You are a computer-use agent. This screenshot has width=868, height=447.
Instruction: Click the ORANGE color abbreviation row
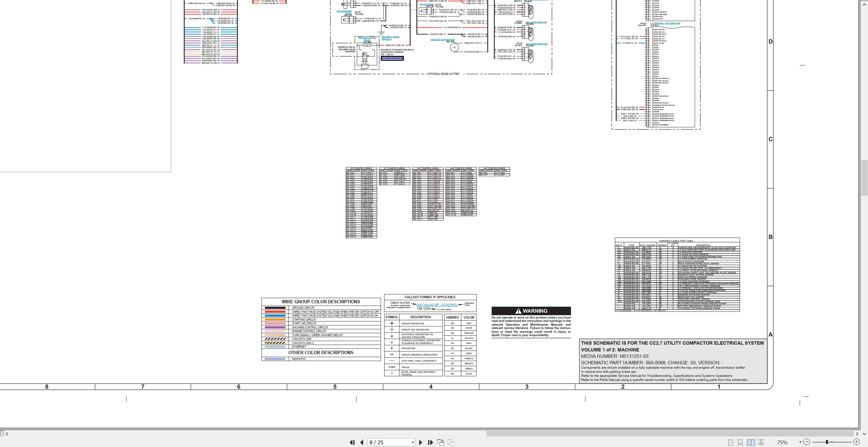[x=460, y=333]
